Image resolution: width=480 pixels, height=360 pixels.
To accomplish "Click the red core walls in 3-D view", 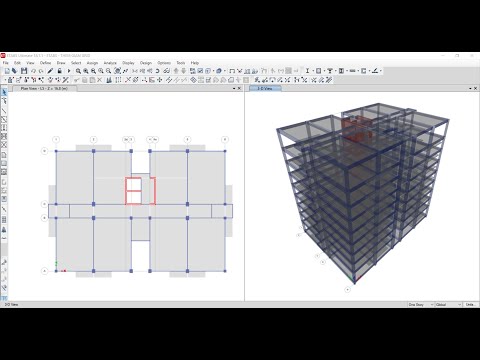I will click(357, 128).
